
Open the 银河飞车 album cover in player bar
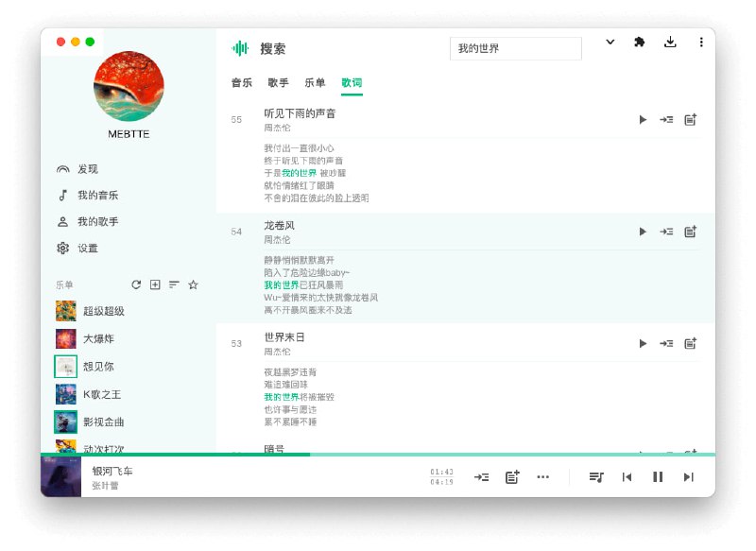60,476
